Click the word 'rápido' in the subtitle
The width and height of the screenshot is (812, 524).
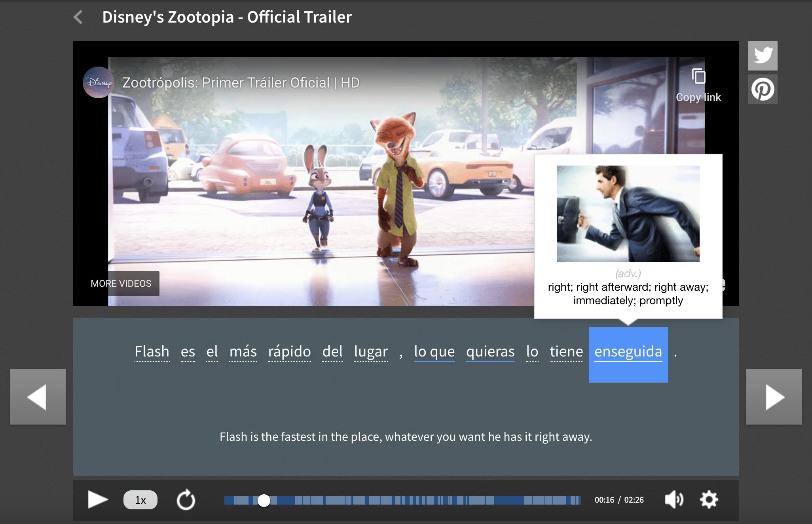coord(289,352)
